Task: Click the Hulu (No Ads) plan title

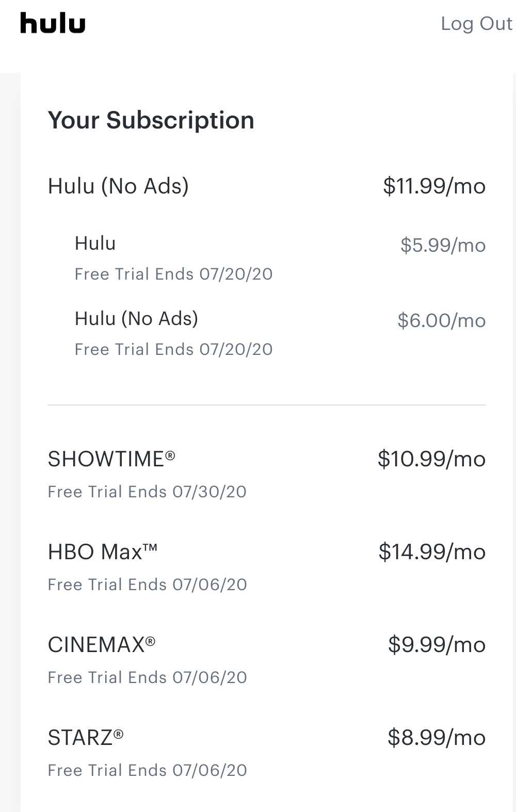Action: (x=118, y=186)
